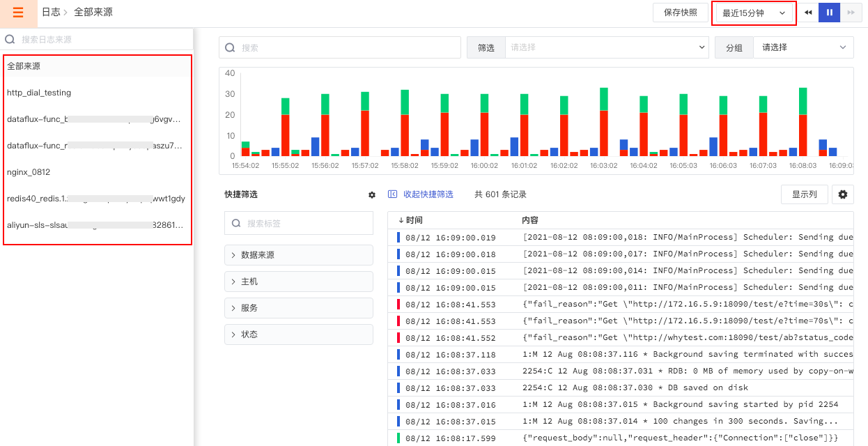This screenshot has height=446, width=868.
Task: Open log row at 08/12 16:09:00.019
Action: [621, 238]
